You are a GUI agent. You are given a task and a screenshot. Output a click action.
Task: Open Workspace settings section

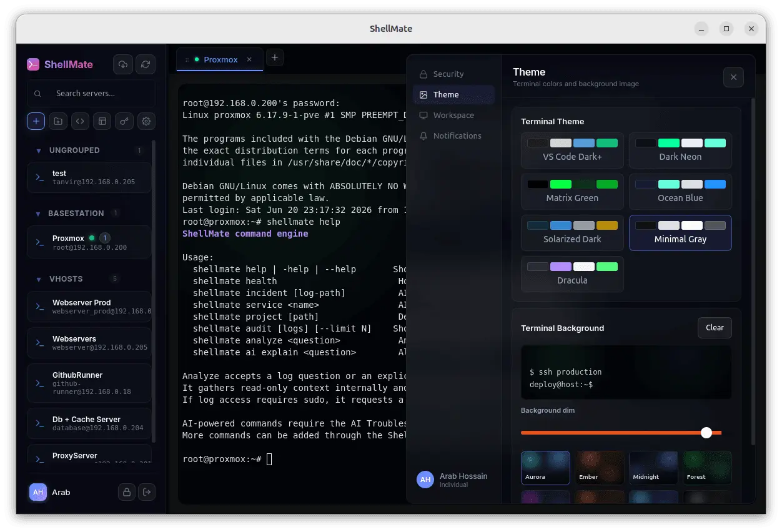[453, 115]
